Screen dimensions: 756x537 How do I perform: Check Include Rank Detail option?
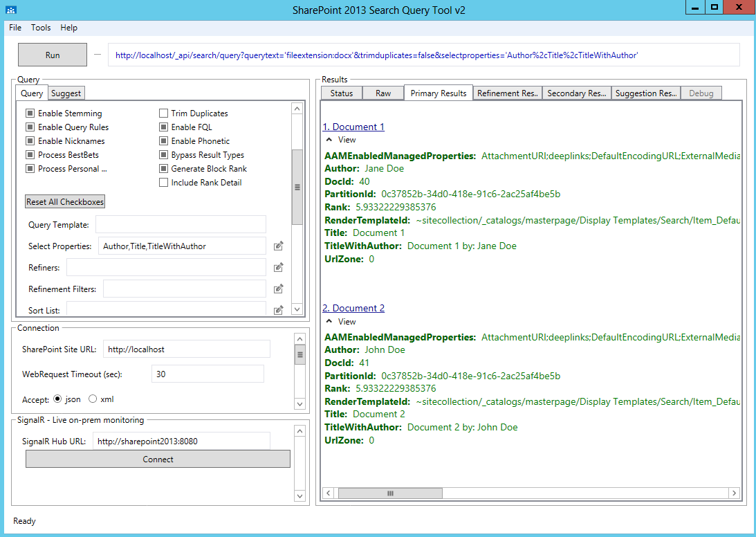point(164,183)
